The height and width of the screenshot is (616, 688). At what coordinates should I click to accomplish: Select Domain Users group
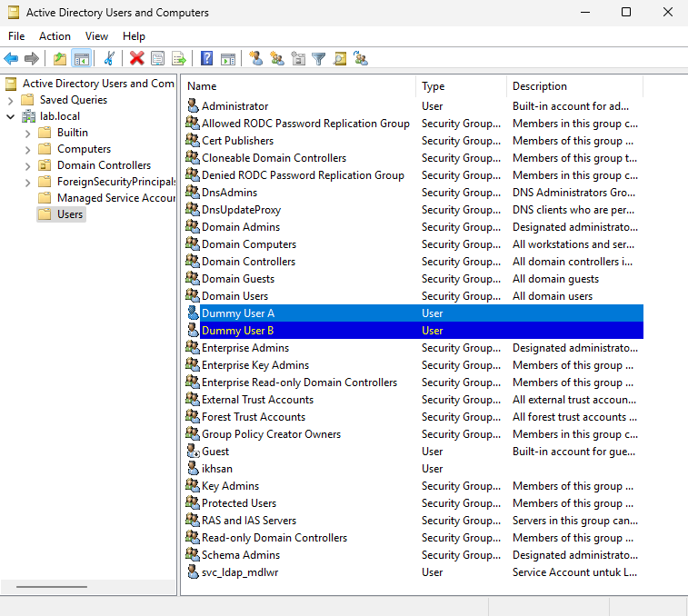(234, 296)
